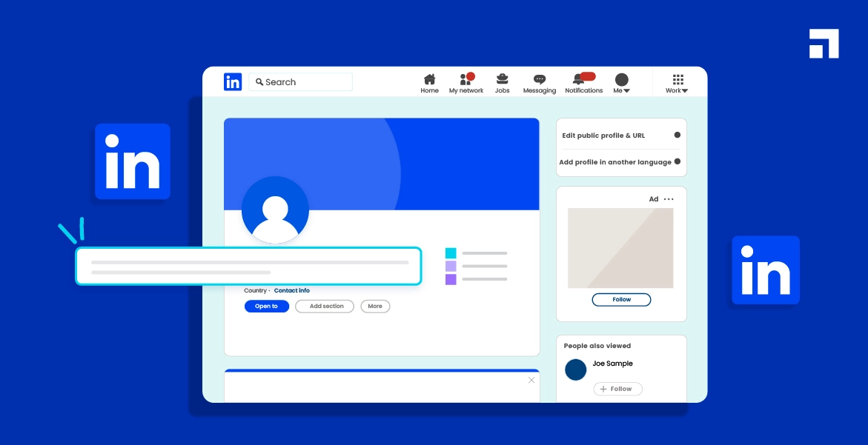This screenshot has width=868, height=445.
Task: Click the People also viewed heading
Action: [x=597, y=346]
